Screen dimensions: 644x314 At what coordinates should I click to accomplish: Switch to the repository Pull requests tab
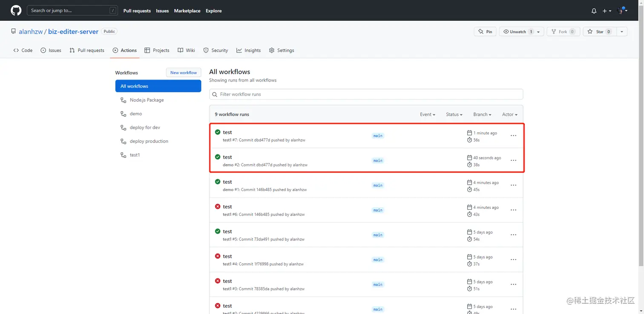(x=87, y=50)
